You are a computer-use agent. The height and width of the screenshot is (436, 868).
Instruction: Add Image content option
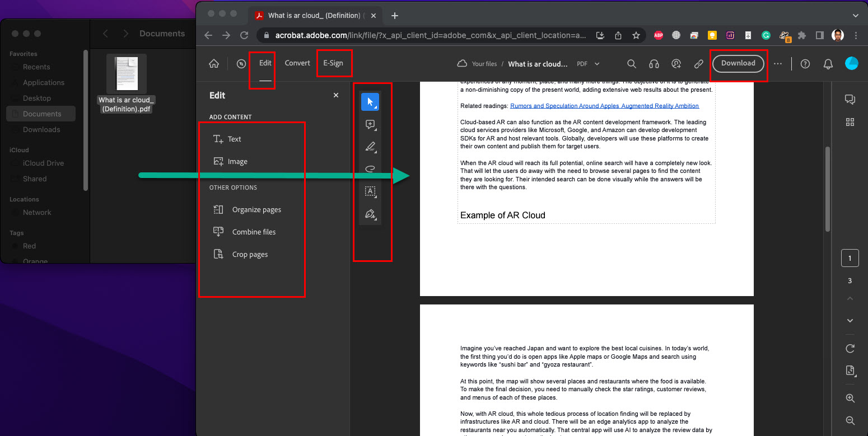tap(230, 162)
